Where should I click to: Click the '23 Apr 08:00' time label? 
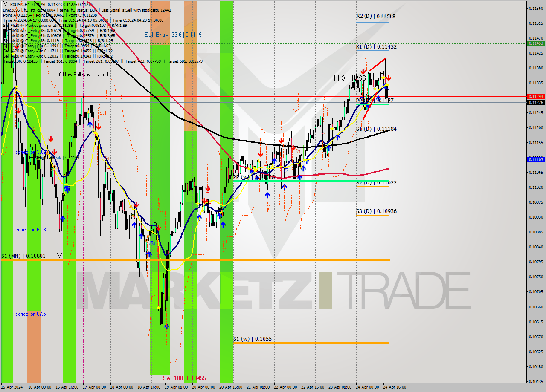coord(340,387)
